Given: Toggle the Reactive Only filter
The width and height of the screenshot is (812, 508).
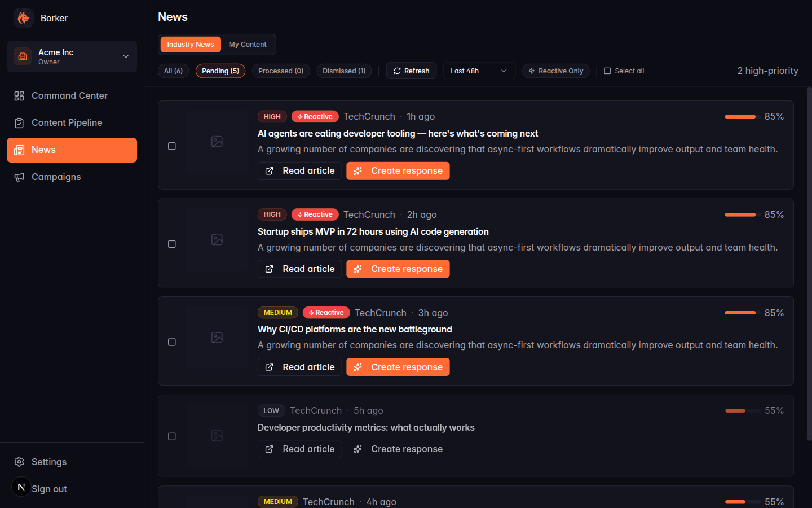Looking at the screenshot, I should point(556,71).
